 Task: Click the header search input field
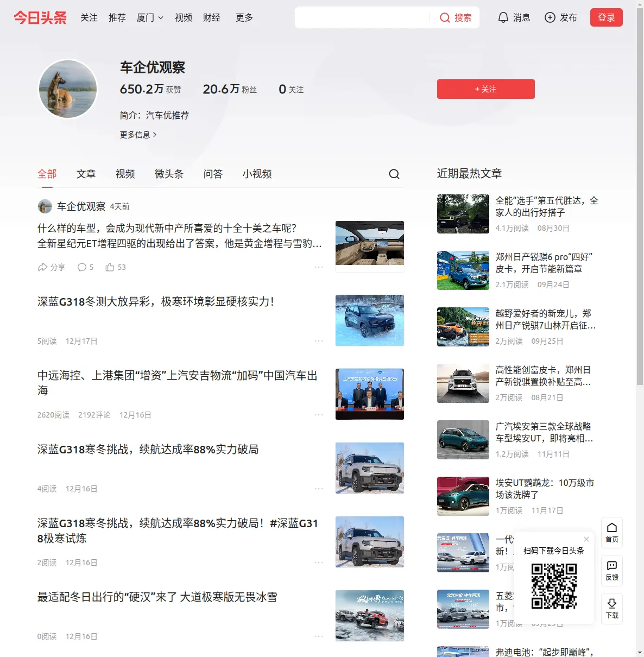(363, 18)
